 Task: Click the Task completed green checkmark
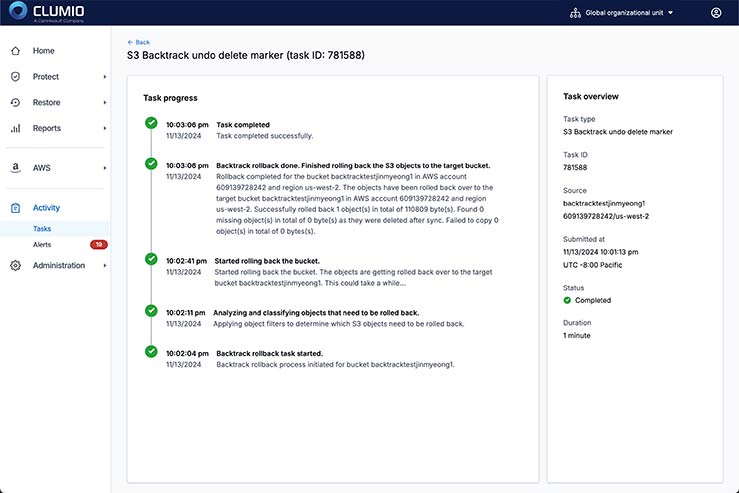(x=151, y=123)
